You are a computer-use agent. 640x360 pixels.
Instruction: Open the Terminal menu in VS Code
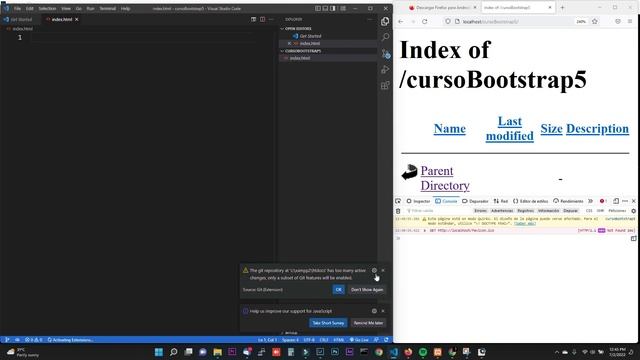(108, 8)
